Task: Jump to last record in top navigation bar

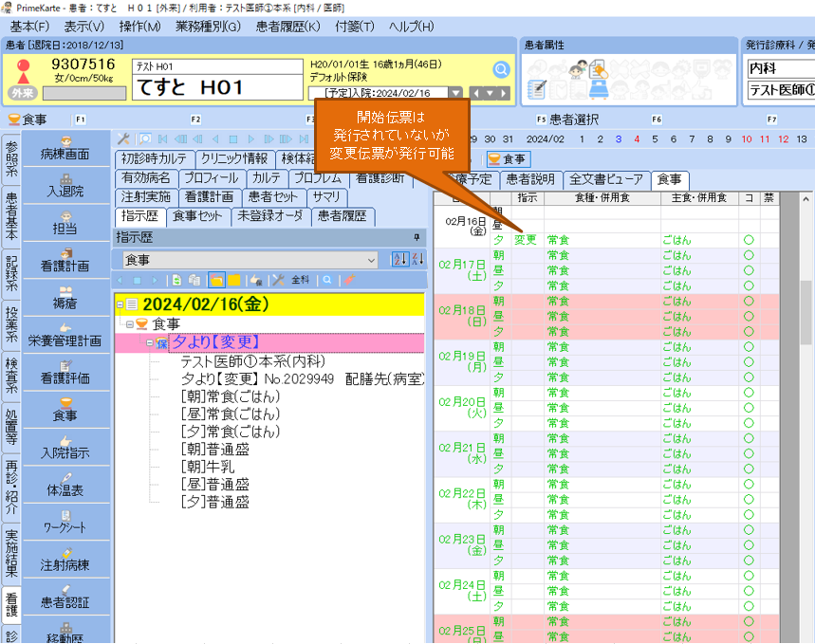Action: click(304, 138)
